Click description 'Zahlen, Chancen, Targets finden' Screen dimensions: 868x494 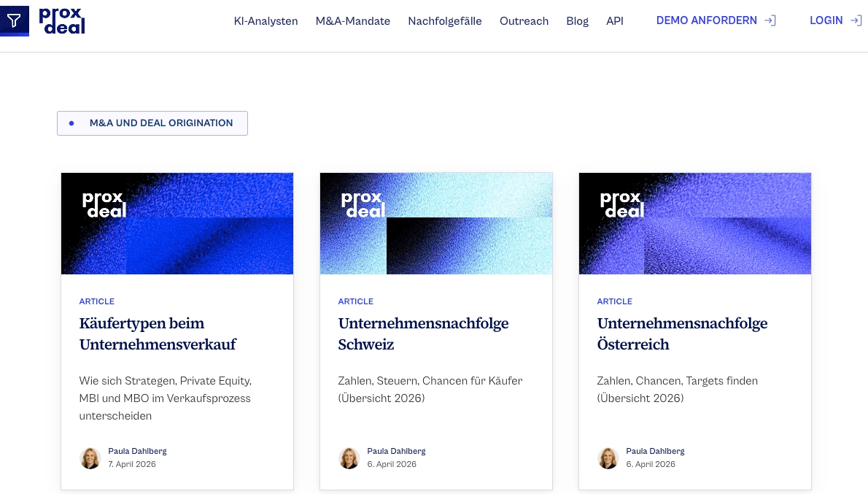(677, 390)
